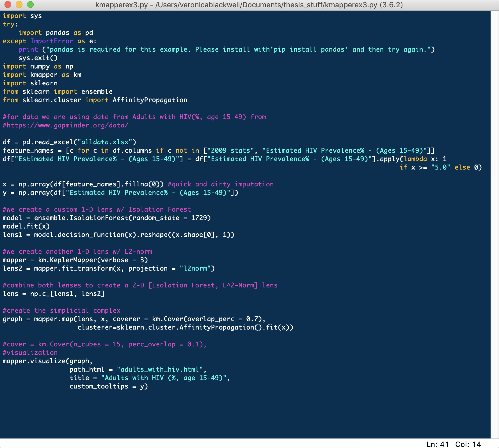This screenshot has height=448, width=499.
Task: Click 'lambda x: 1' in the apply call
Action: coord(425,159)
